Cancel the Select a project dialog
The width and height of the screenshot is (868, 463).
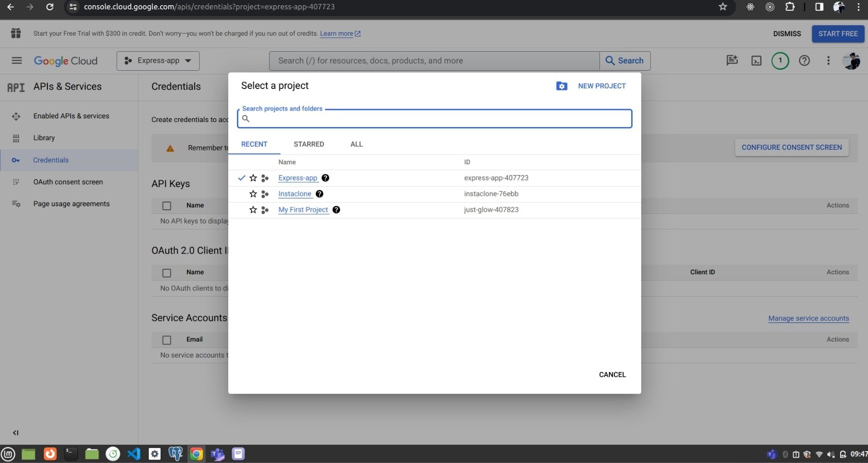pyautogui.click(x=612, y=375)
